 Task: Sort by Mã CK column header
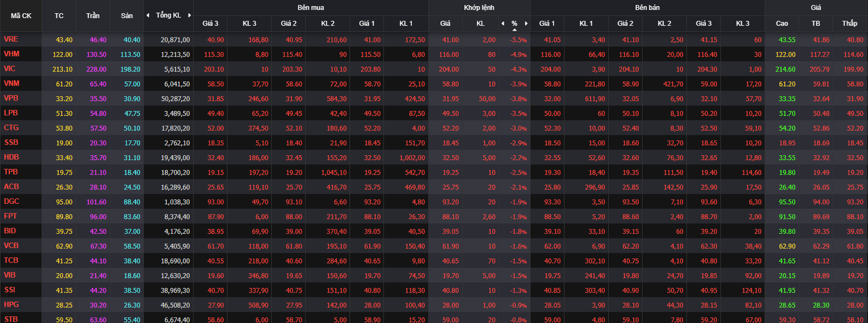(x=21, y=16)
